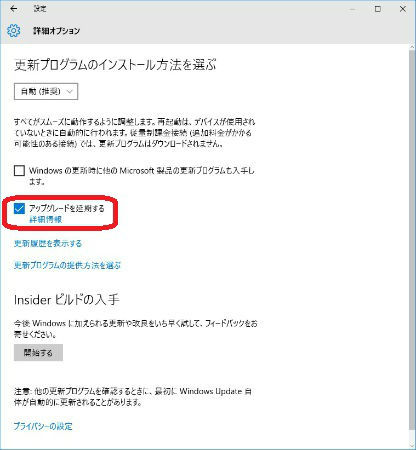This screenshot has height=450, width=416.
Task: Open プライバシーの設定 link
Action: click(x=43, y=426)
